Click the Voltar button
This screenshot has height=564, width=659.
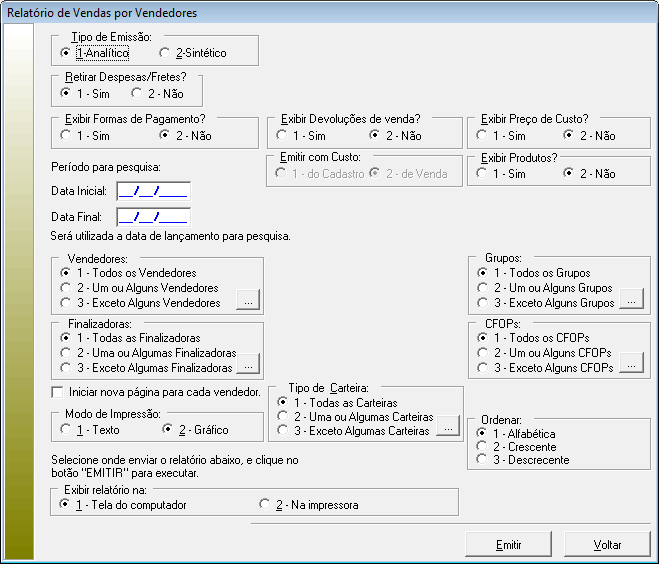(607, 545)
